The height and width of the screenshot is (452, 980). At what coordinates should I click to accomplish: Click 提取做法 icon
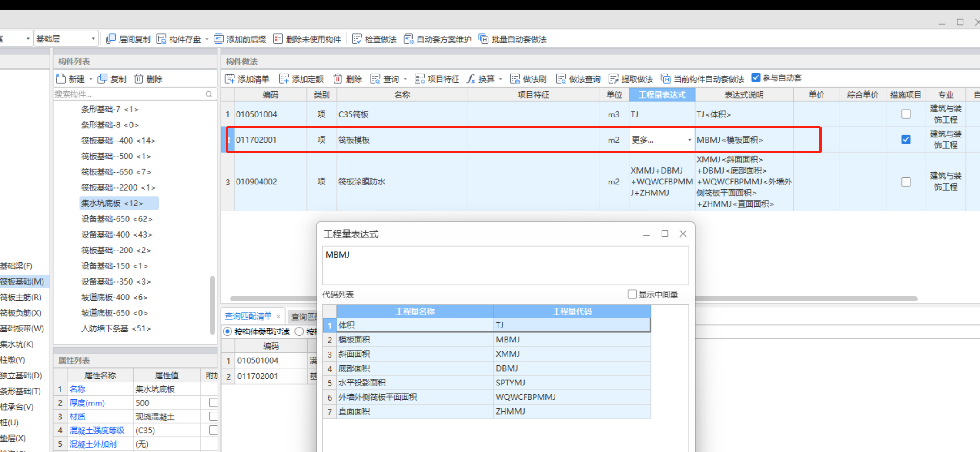tap(613, 79)
